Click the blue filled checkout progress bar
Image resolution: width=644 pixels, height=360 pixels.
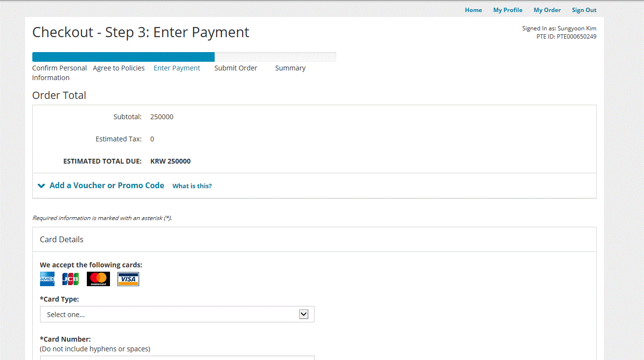tap(123, 57)
